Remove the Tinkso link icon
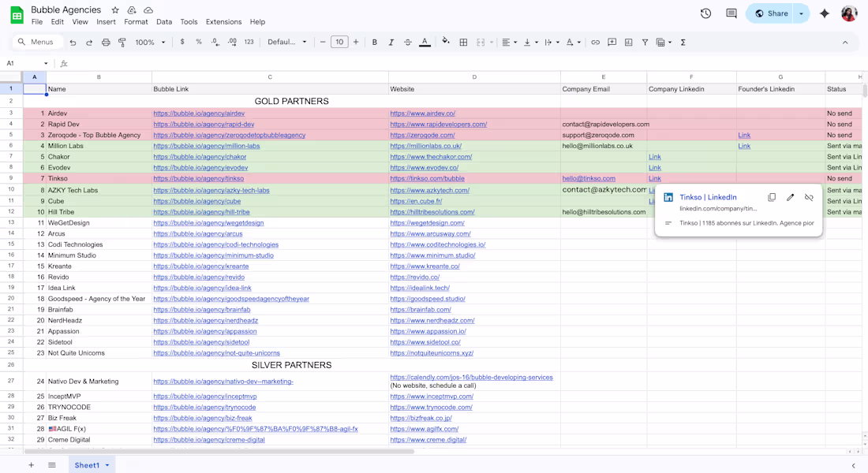 click(x=809, y=197)
